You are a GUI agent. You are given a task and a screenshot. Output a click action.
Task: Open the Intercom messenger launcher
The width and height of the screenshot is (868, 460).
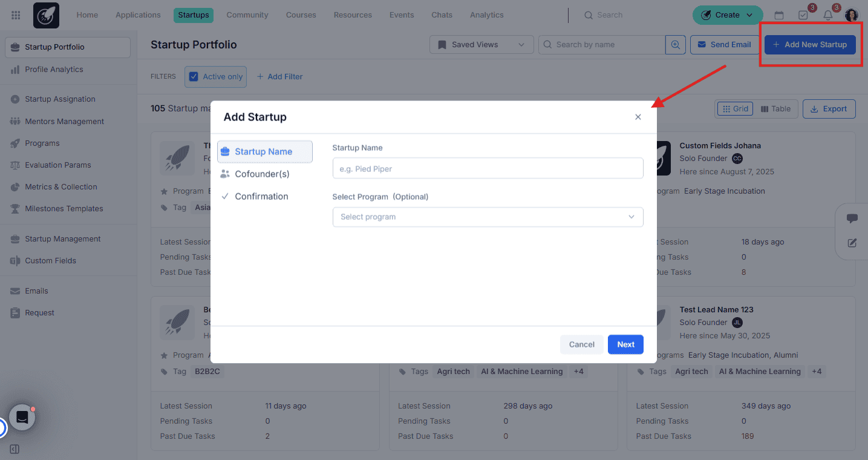[22, 417]
